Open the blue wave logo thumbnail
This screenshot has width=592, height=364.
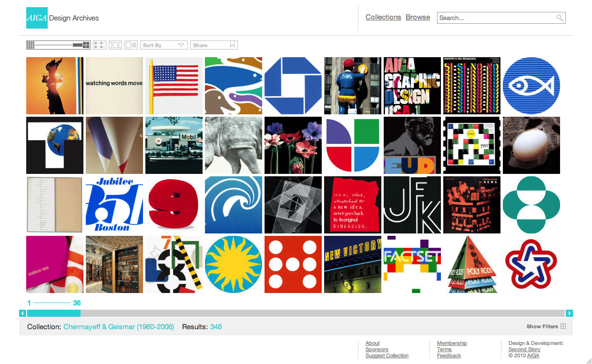[234, 205]
